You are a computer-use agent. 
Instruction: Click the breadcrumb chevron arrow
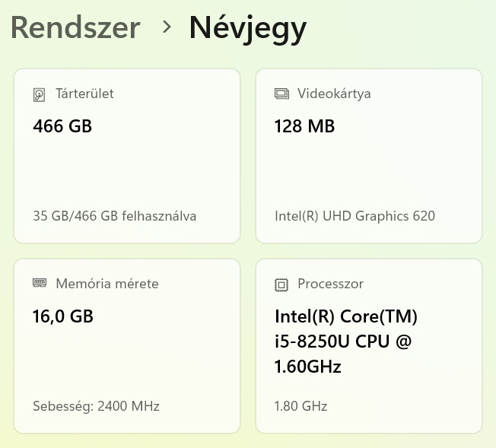[167, 27]
